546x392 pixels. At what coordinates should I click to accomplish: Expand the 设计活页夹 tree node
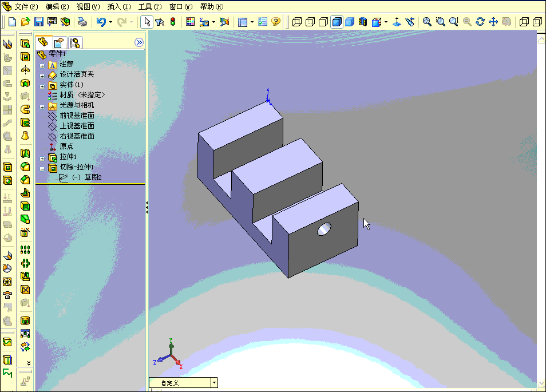click(x=42, y=76)
